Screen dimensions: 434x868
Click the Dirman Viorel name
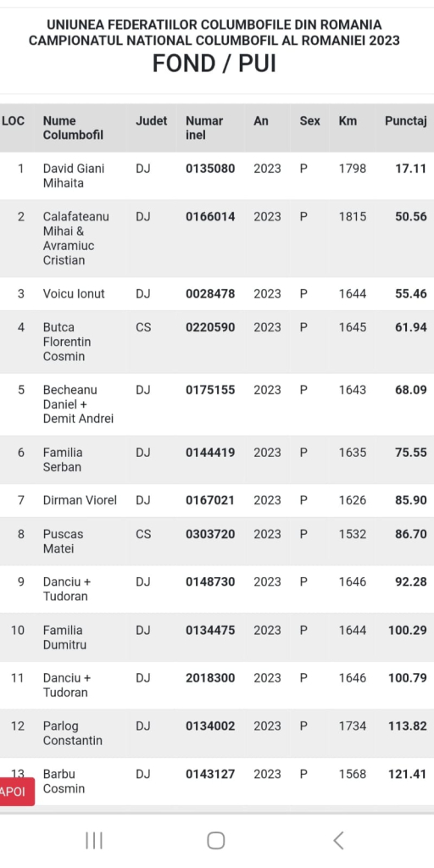click(x=80, y=500)
